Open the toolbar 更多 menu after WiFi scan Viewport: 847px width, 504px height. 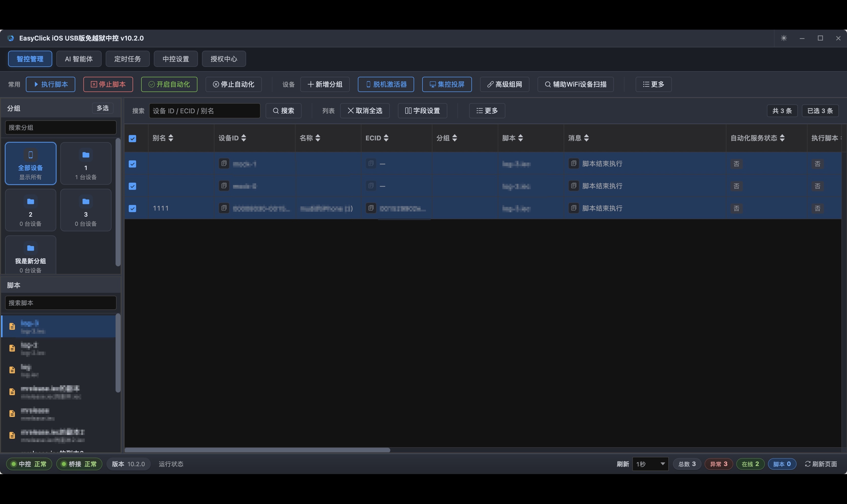pos(653,84)
